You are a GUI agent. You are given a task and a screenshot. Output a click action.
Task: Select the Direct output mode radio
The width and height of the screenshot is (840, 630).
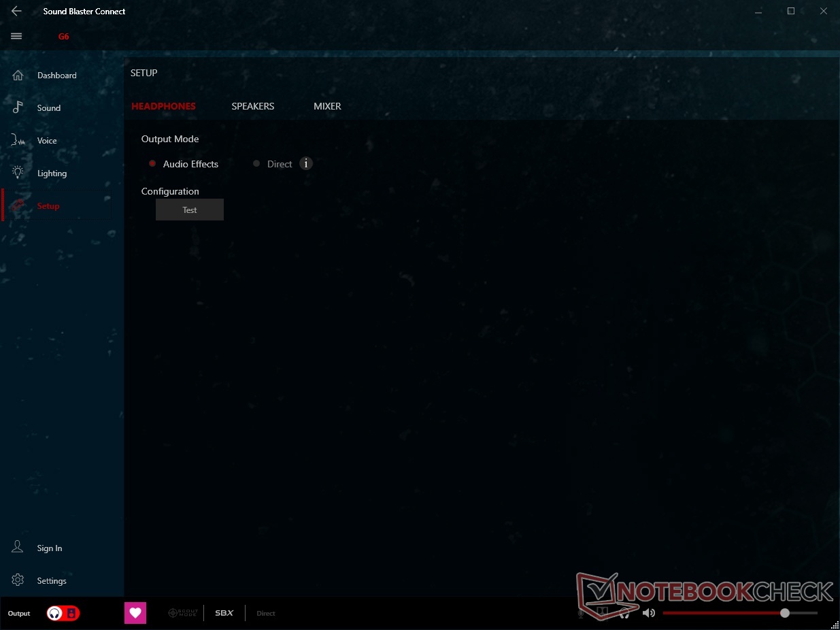pyautogui.click(x=256, y=164)
